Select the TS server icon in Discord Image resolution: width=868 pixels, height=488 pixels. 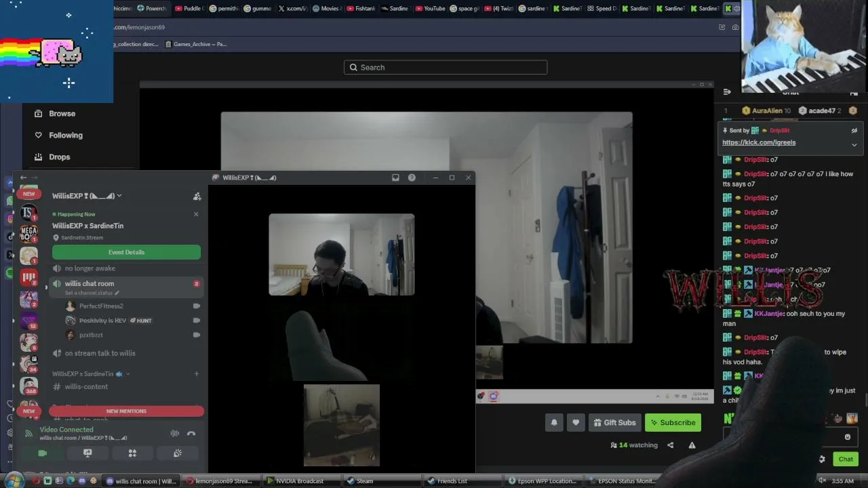tap(28, 213)
